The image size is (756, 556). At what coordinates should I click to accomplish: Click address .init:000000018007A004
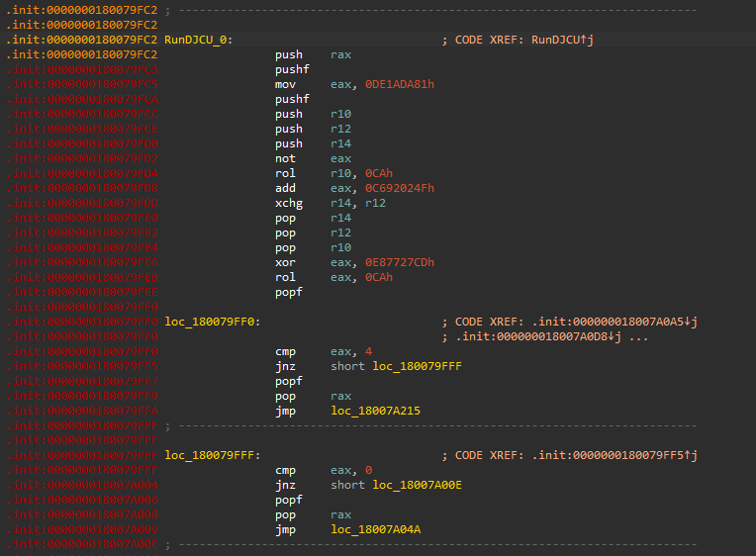[82, 485]
